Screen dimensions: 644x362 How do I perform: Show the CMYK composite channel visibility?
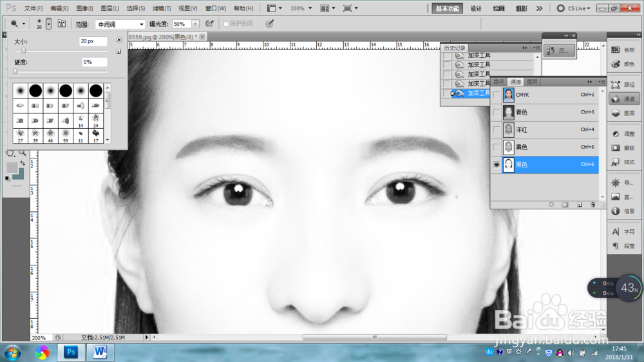[497, 95]
